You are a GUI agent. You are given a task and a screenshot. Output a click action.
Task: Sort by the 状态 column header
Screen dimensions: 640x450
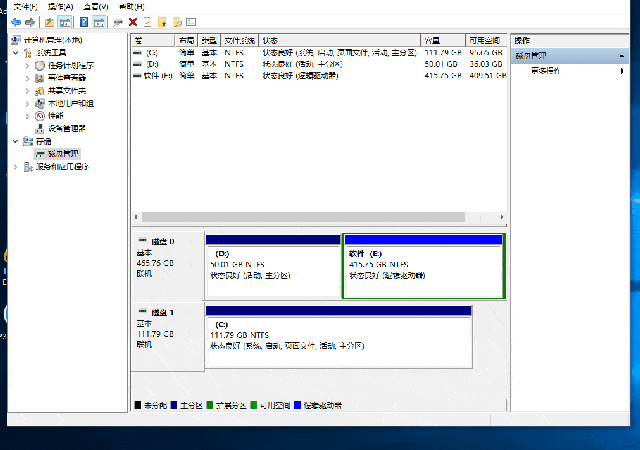click(x=340, y=40)
